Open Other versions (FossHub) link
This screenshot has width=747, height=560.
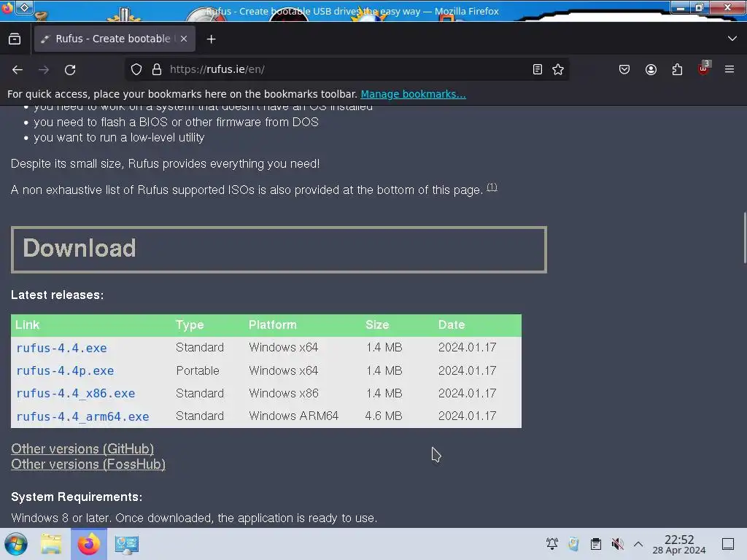(x=88, y=464)
